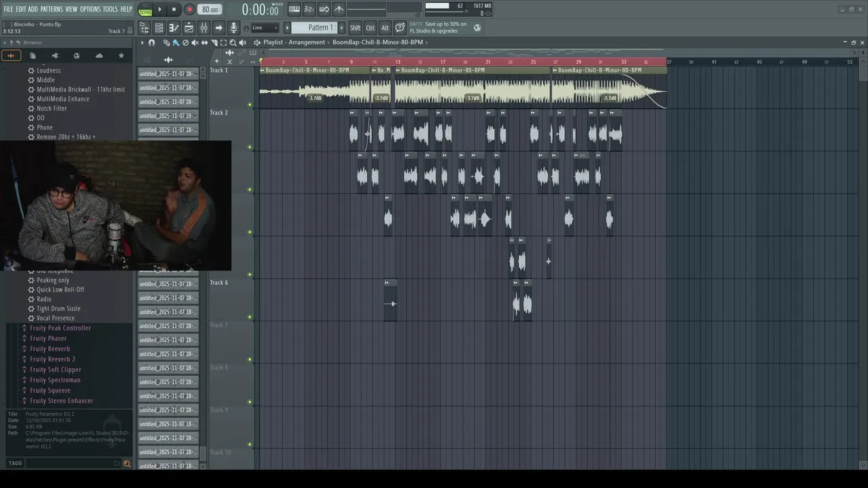Toggle the Playlist snap magnet

151,43
